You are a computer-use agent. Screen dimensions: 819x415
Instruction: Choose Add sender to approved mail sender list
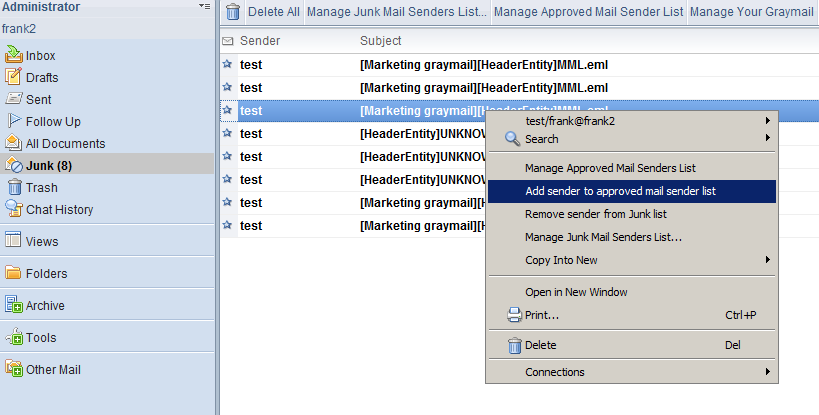tap(620, 191)
